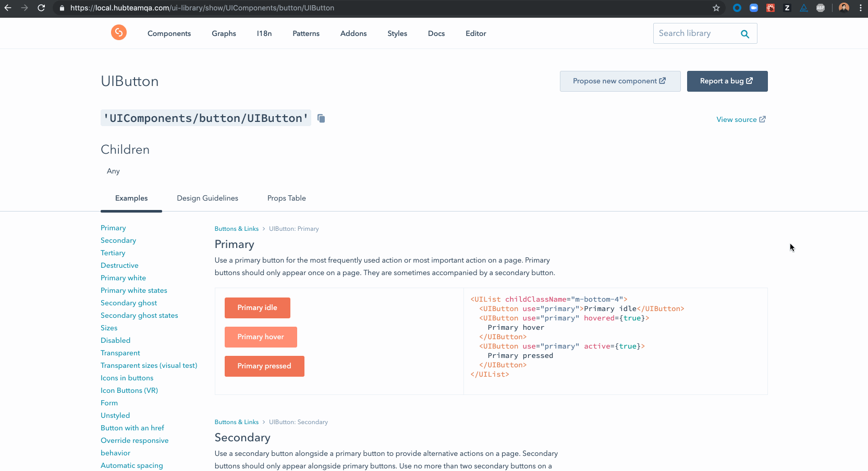Image resolution: width=868 pixels, height=471 pixels.
Task: Open the red atom browser extension
Action: coord(771,8)
